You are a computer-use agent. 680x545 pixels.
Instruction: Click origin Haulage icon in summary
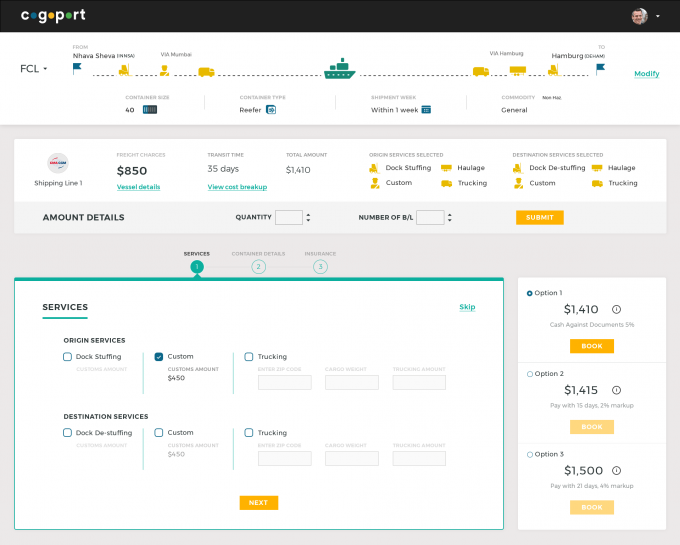pyautogui.click(x=446, y=168)
